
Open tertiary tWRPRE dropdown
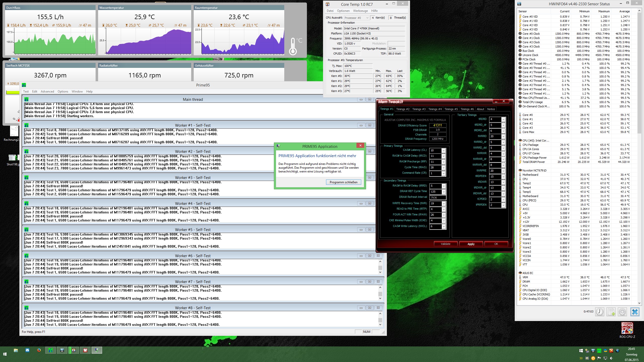pos(503,171)
